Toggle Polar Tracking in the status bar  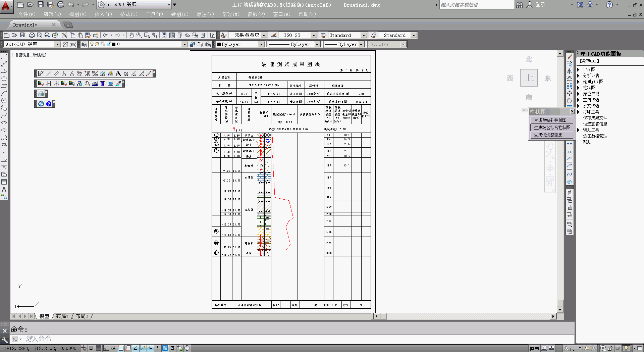(x=113, y=348)
